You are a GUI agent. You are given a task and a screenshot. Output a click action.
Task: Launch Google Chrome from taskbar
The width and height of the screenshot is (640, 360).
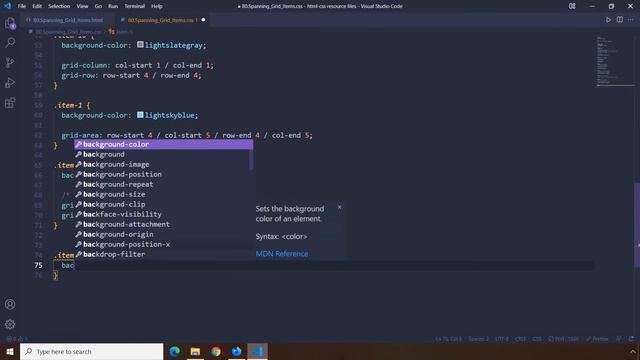pyautogui.click(x=216, y=351)
